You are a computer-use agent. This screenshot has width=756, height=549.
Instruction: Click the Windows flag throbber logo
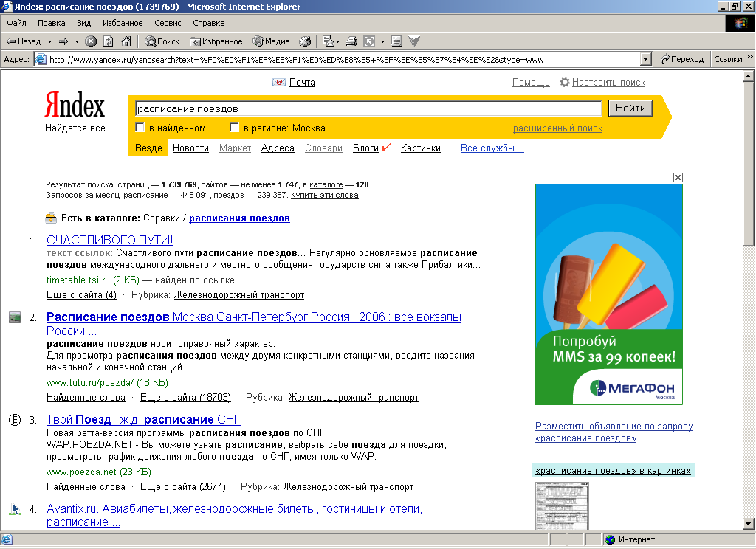pos(740,24)
